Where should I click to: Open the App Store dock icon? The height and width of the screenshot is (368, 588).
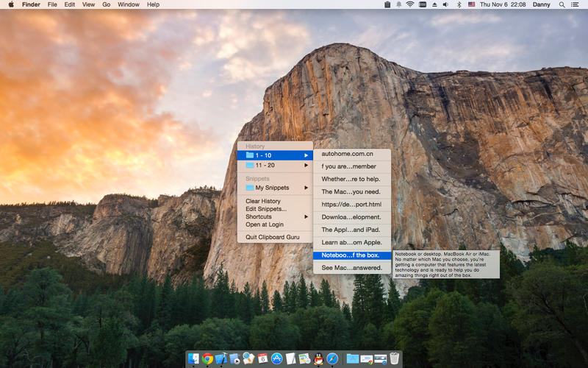click(x=277, y=358)
